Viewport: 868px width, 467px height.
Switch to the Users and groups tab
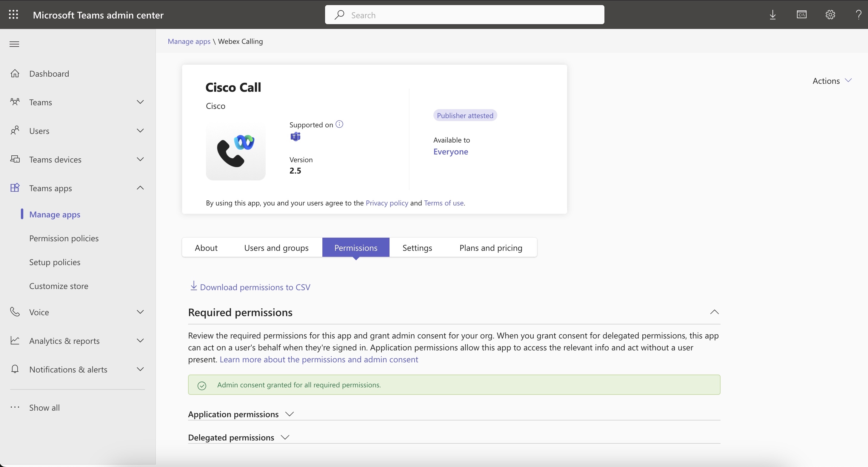[x=276, y=247]
